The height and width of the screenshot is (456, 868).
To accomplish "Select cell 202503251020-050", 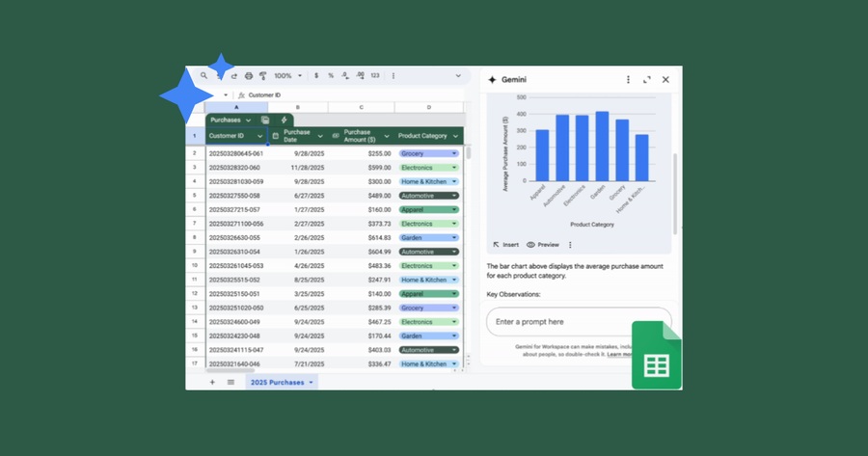I will (x=236, y=308).
